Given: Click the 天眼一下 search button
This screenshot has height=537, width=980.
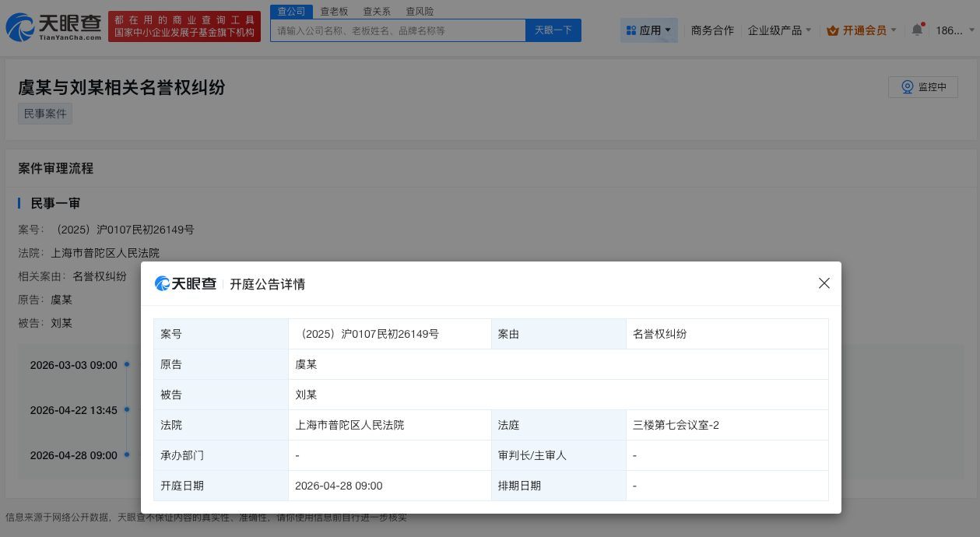Looking at the screenshot, I should tap(553, 30).
